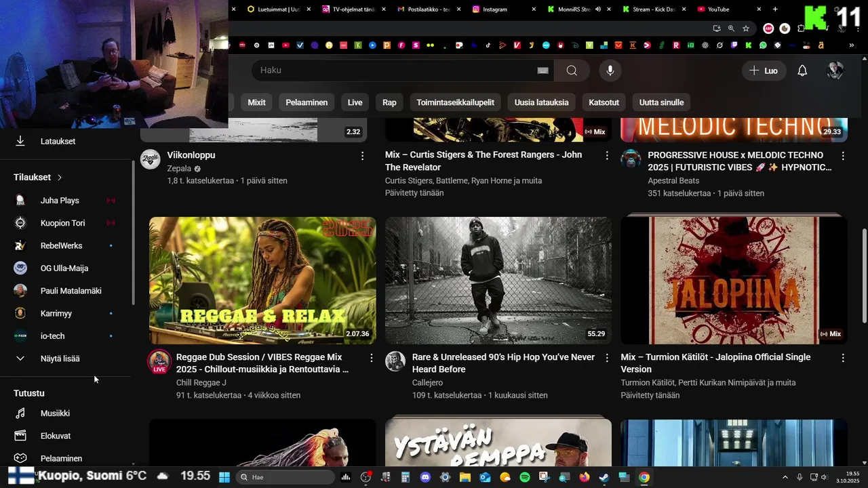
Task: Open the on-screen keyboard in search box
Action: (542, 70)
